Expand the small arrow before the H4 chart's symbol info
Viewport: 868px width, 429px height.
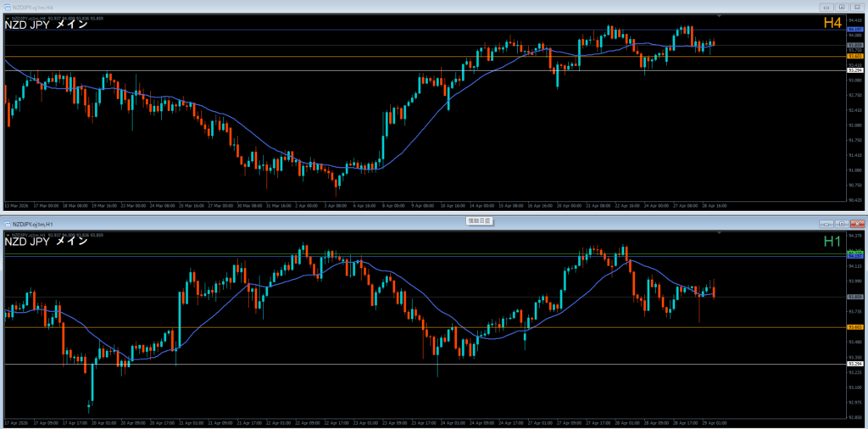6,16
